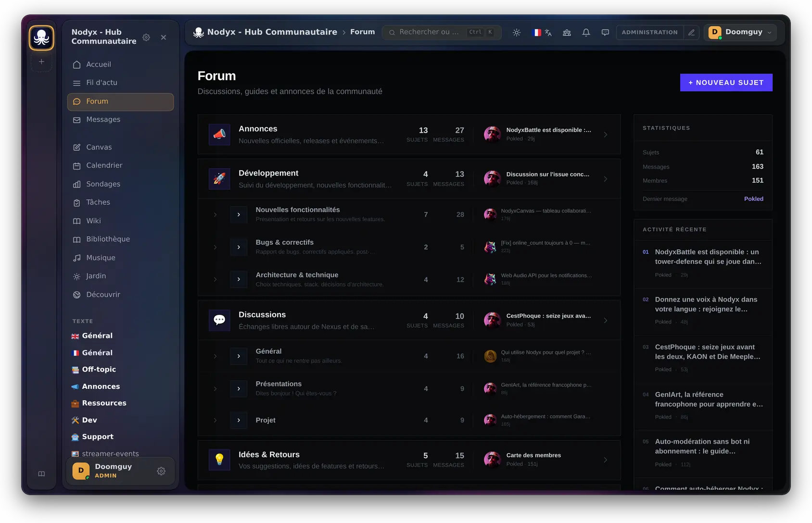The height and width of the screenshot is (523, 812).
Task: Open Wiki in sidebar
Action: (x=120, y=221)
